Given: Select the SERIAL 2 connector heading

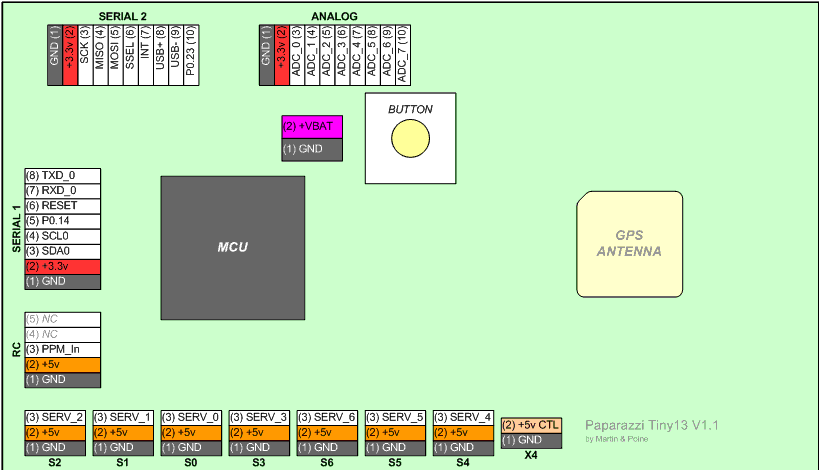Looking at the screenshot, I should [123, 16].
